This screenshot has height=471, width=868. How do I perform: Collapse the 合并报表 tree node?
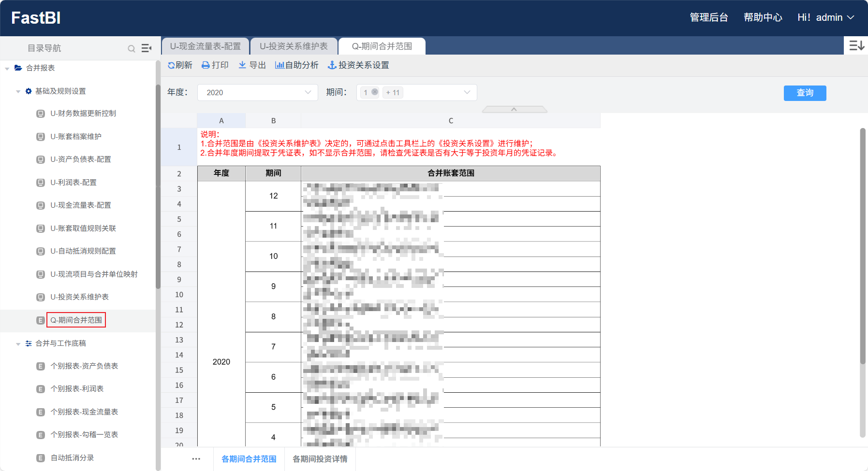(7, 69)
